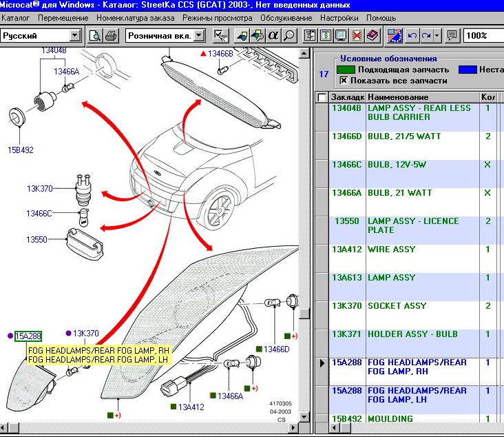Open the Розничная вкл. price dropdown
Image resolution: width=504 pixels, height=437 pixels.
(199, 35)
